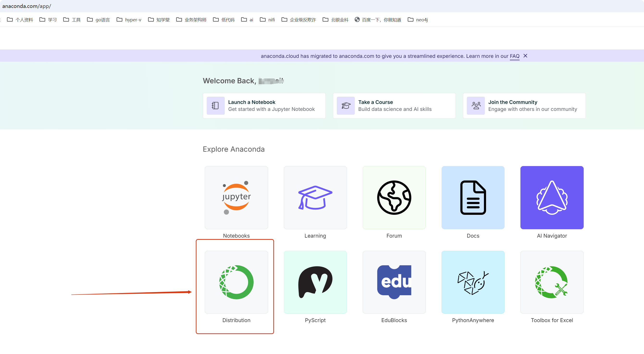Open the PyScript tile
The image size is (644, 354).
pos(315,282)
